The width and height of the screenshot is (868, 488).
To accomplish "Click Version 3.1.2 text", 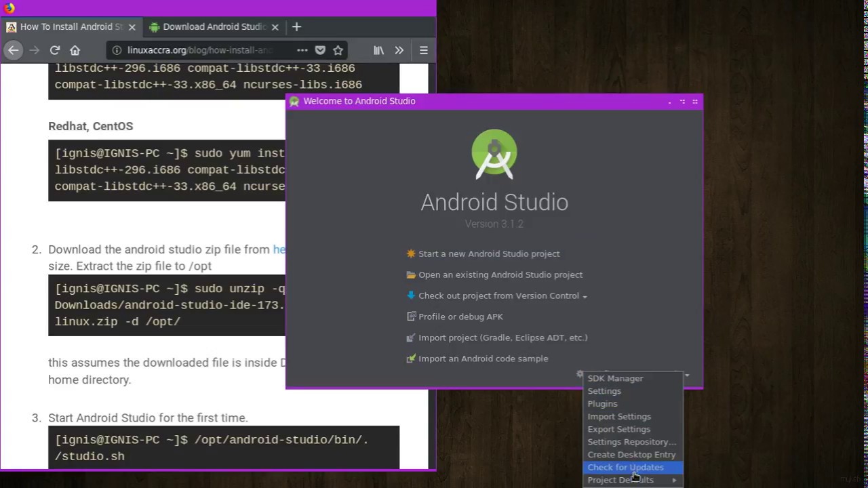I will click(494, 224).
